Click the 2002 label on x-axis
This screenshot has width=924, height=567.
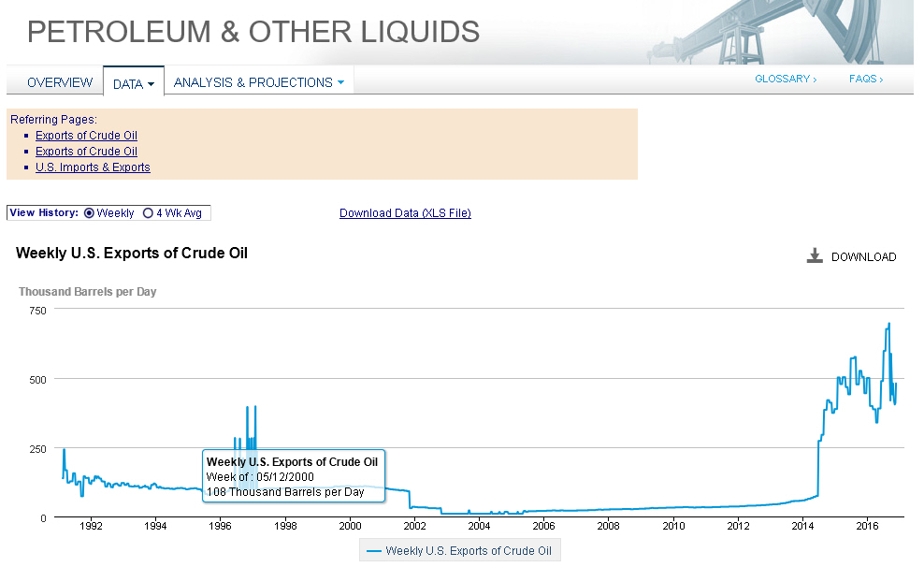pyautogui.click(x=414, y=525)
